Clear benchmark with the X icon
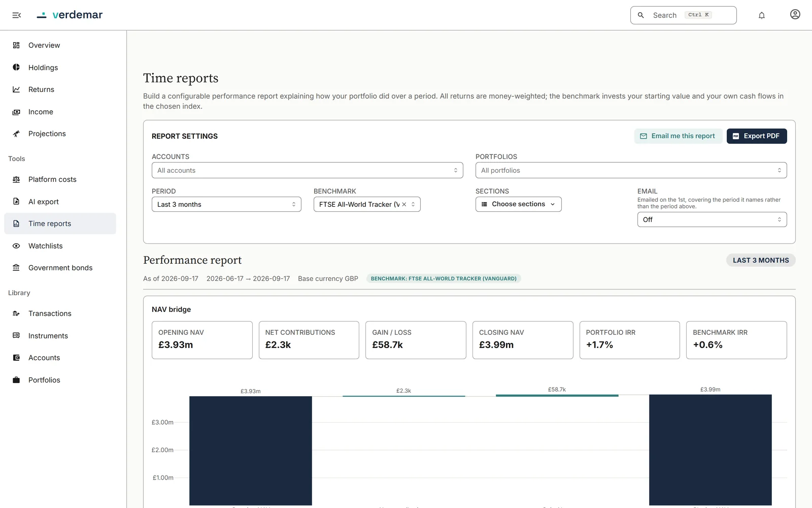The width and height of the screenshot is (812, 508). pyautogui.click(x=404, y=204)
